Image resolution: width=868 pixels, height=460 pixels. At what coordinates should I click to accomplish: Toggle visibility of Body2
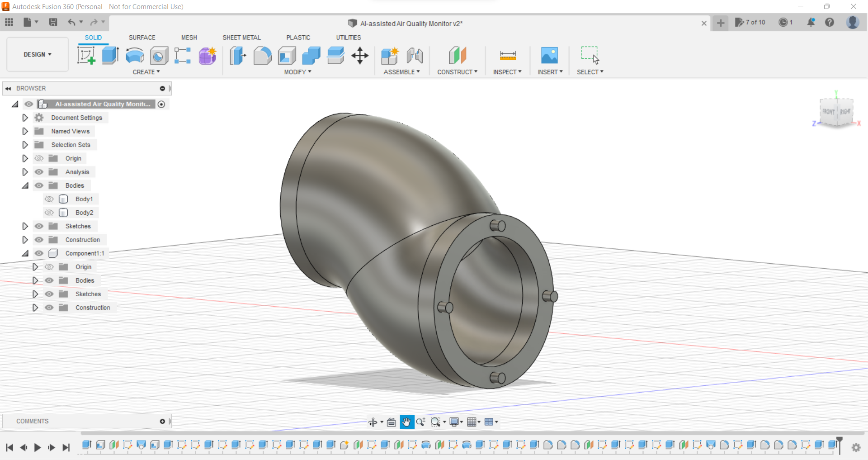tap(49, 213)
